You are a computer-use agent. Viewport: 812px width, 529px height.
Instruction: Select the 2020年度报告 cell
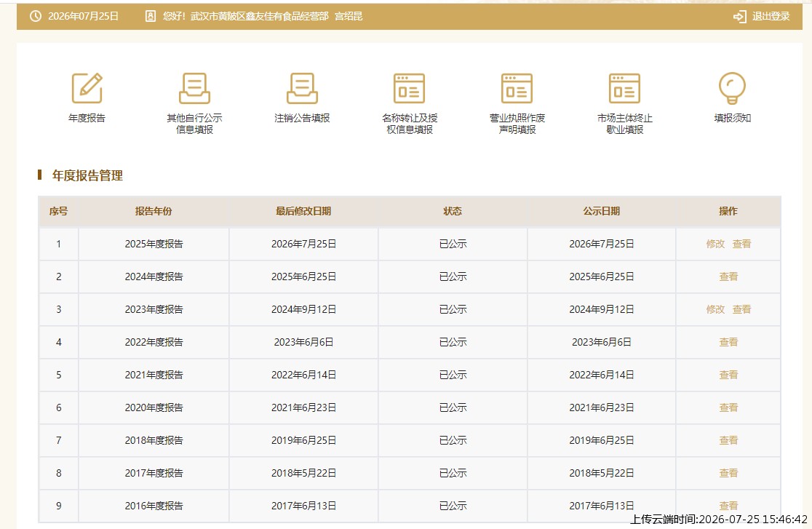tap(154, 407)
